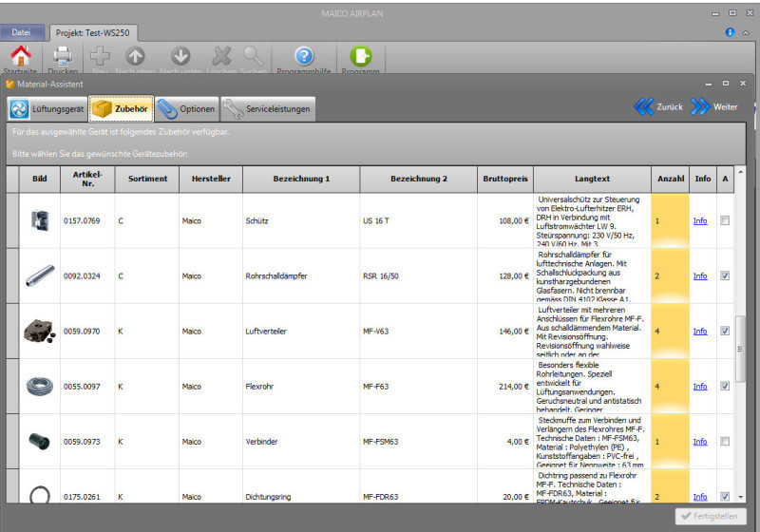Click the Rohrschalldämpfer product image
This screenshot has height=532, width=760.
tap(40, 275)
